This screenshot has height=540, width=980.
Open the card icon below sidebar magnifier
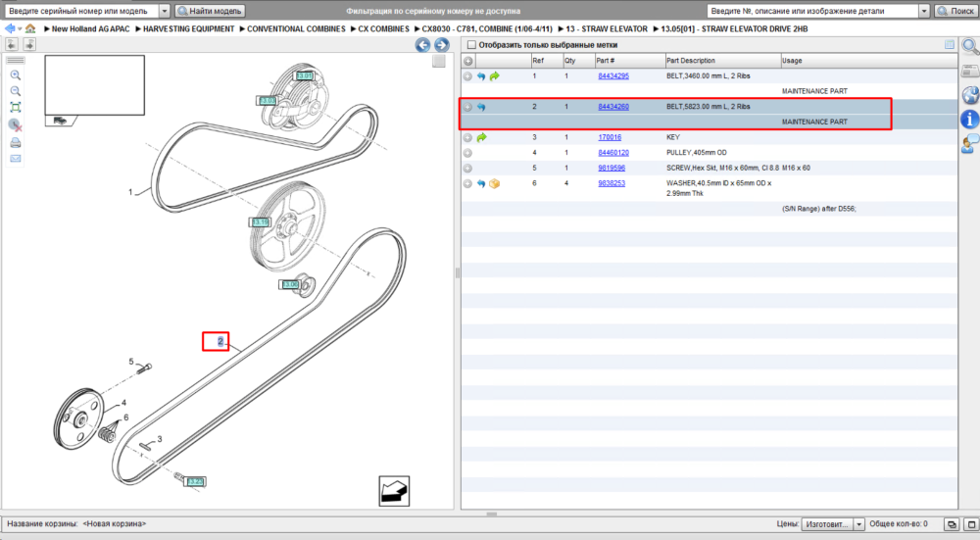coord(970,71)
